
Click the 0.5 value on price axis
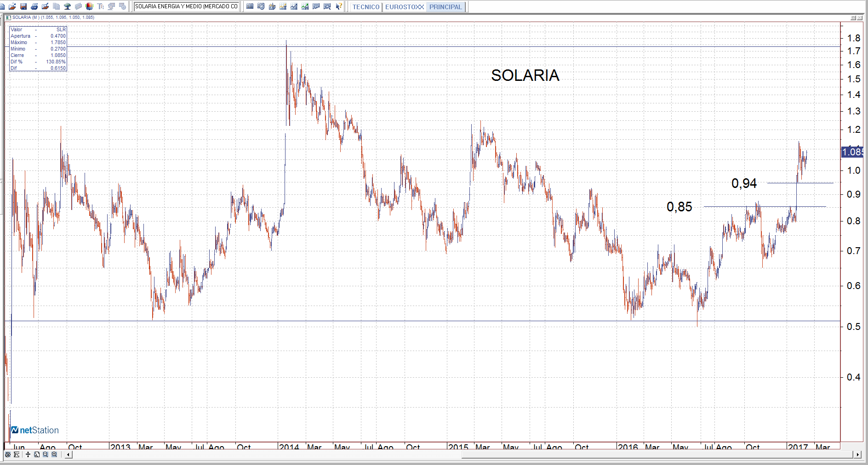(854, 327)
